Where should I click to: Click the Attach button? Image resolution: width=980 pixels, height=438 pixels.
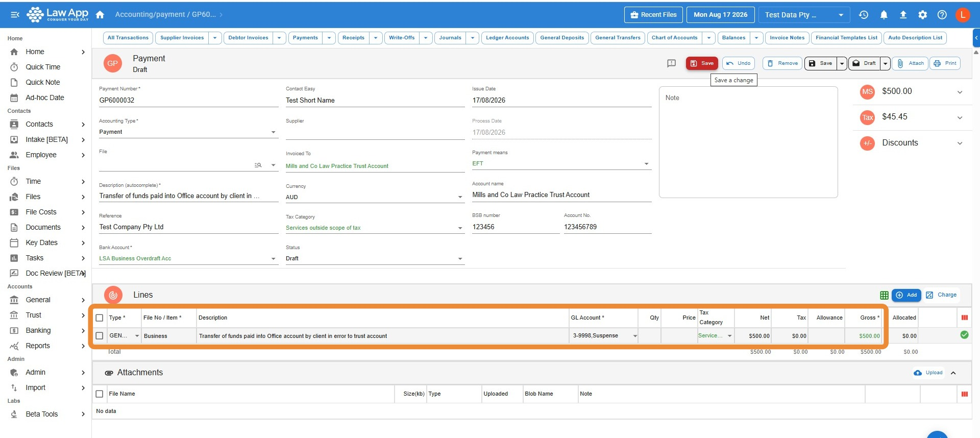click(911, 63)
